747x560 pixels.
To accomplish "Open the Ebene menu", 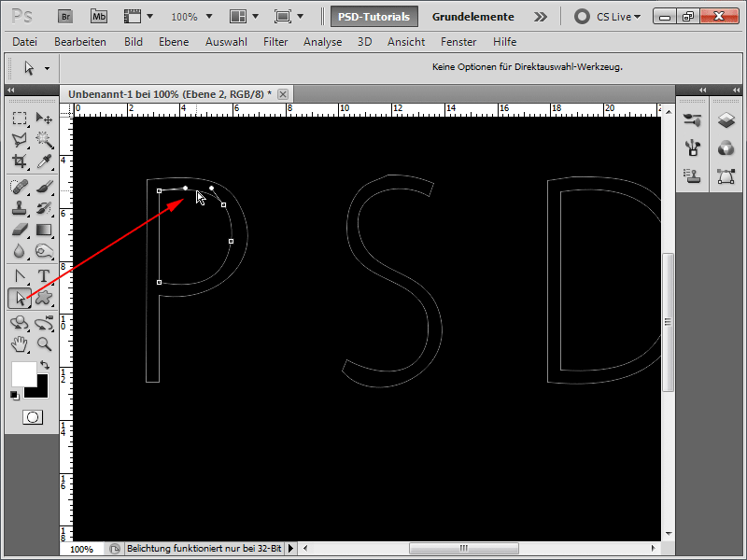I will [x=174, y=42].
